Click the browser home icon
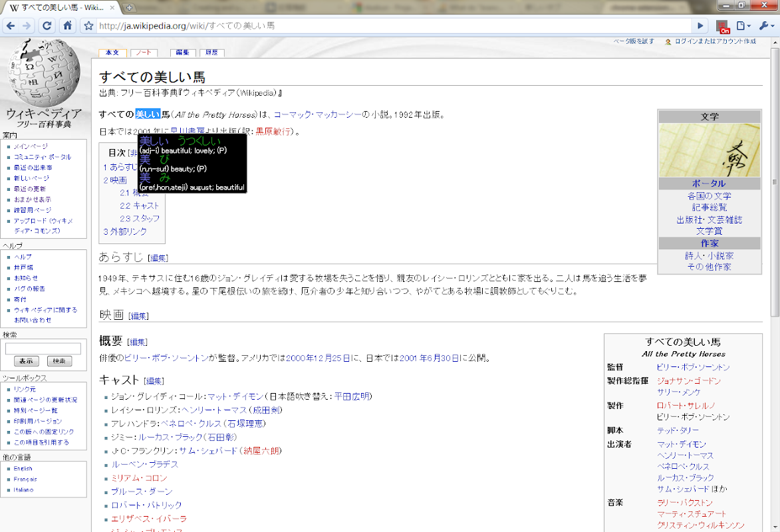Screen dimensions: 780x532 point(68,27)
